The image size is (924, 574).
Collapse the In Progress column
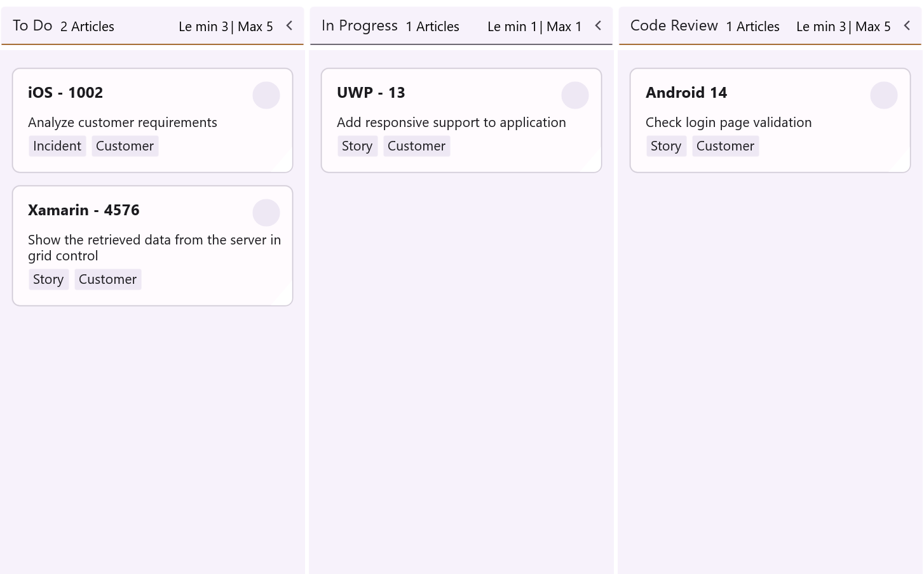click(598, 26)
